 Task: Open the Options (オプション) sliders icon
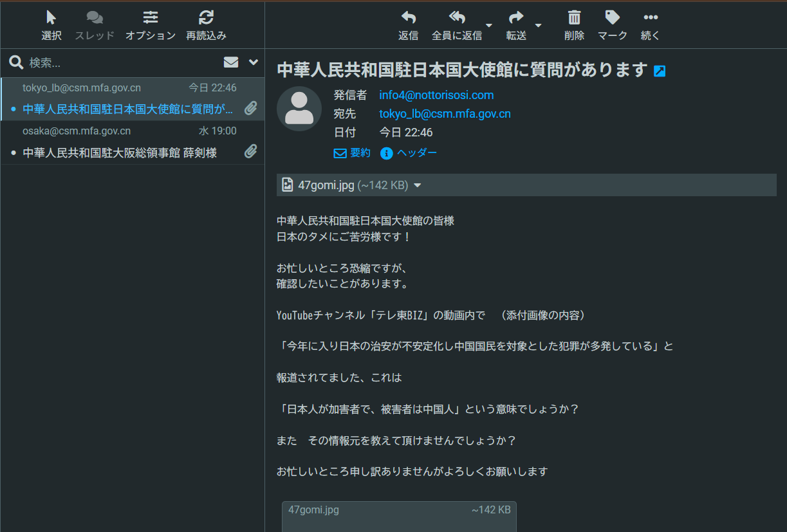(x=150, y=18)
